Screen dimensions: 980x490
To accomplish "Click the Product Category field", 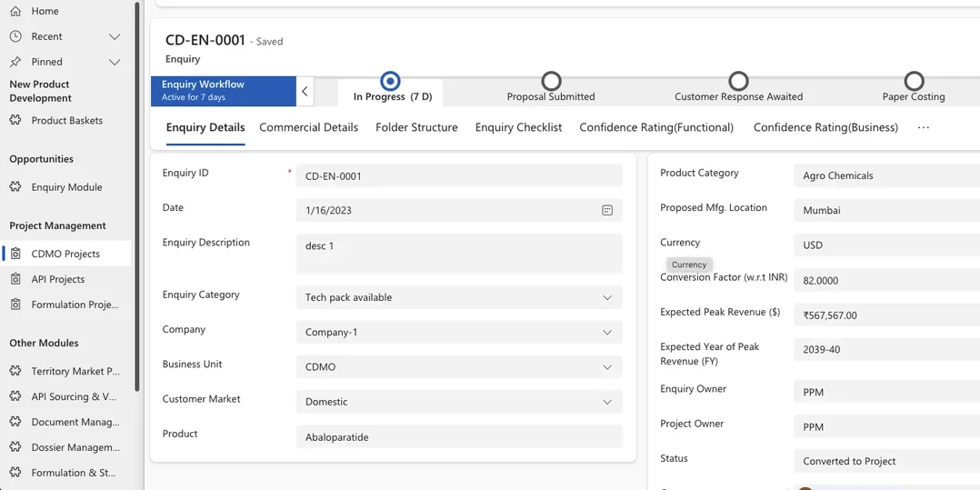I will [x=887, y=175].
